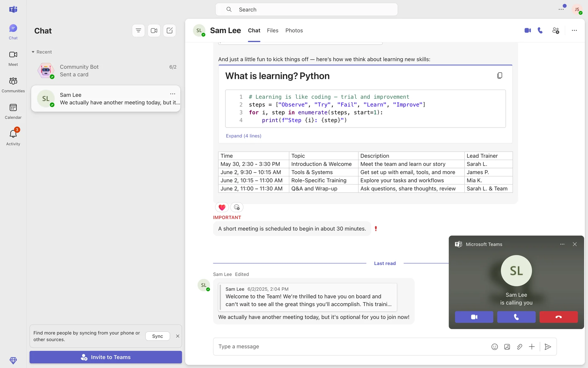Toggle the heart reaction on the message
The height and width of the screenshot is (368, 588).
[x=222, y=207]
